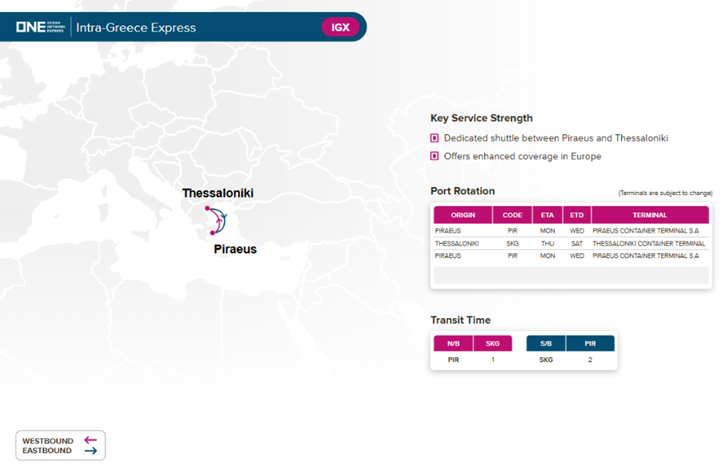
Task: Click the Westbound pink arrow in legend
Action: pyautogui.click(x=90, y=440)
